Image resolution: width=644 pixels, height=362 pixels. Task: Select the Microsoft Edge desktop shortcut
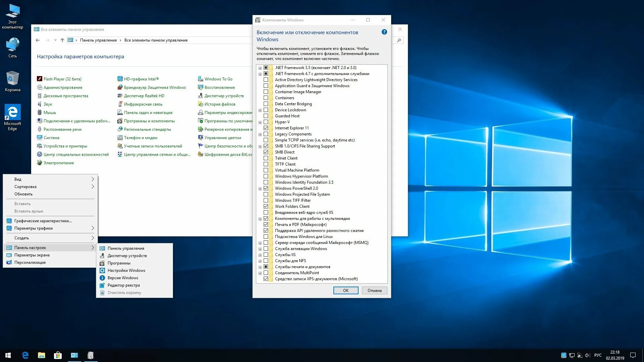tap(13, 117)
